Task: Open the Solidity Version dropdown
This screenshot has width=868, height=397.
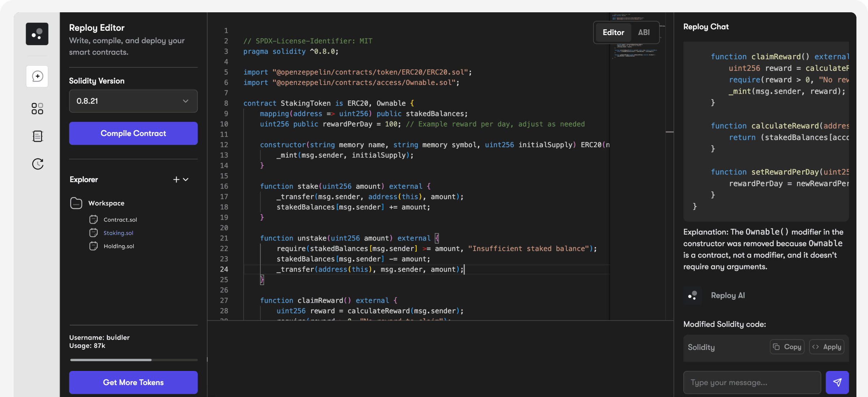Action: 133,101
